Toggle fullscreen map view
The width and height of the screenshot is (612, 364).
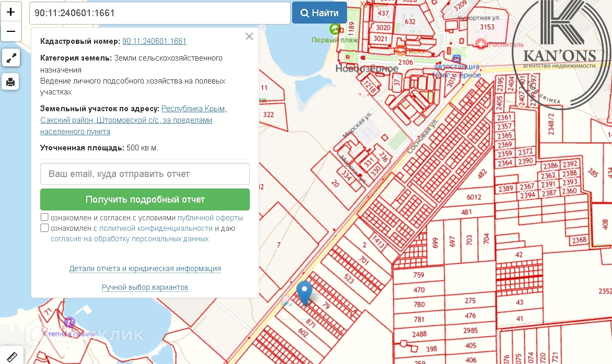(x=11, y=58)
